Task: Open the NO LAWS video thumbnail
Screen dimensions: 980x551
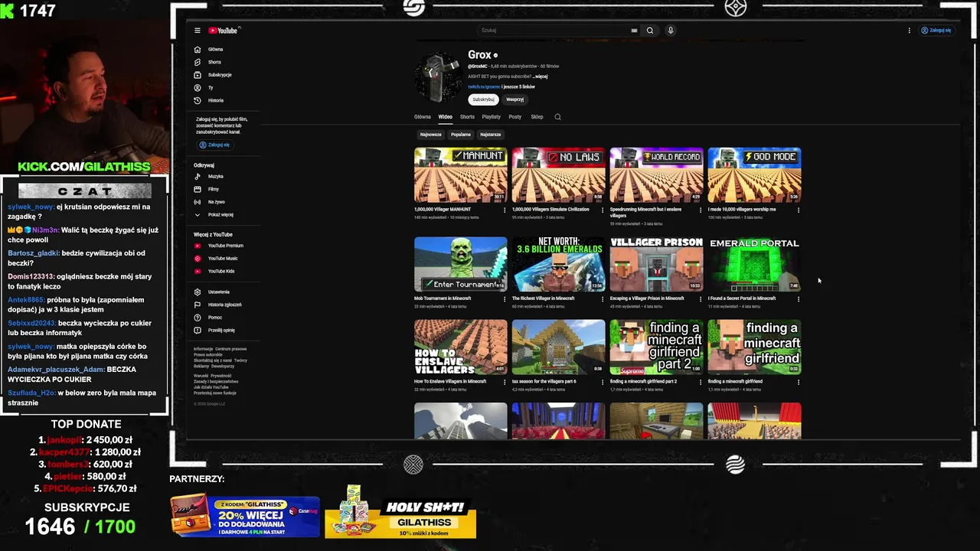Action: click(558, 175)
